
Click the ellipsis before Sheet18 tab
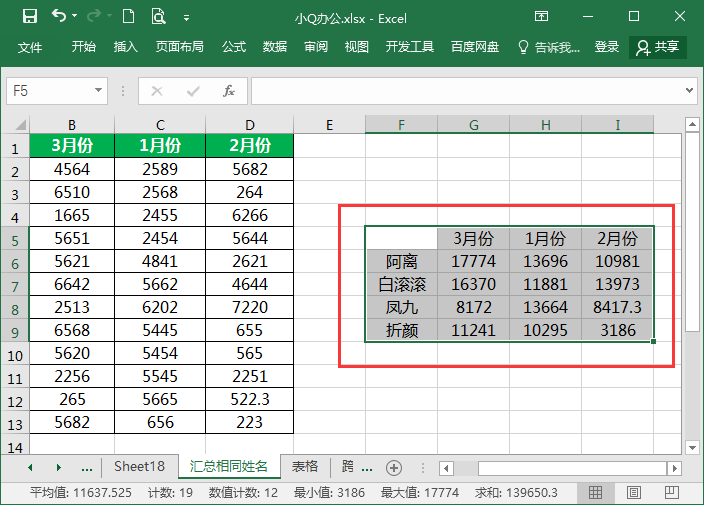point(87,468)
